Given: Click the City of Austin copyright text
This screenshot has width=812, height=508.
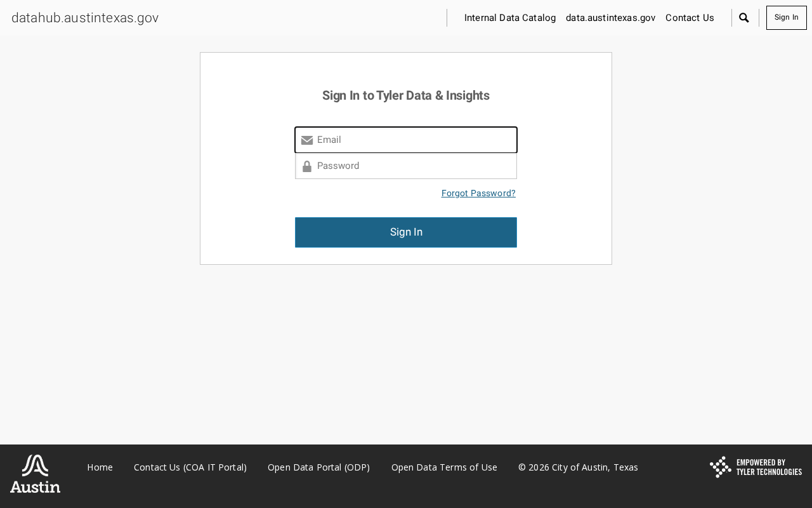Looking at the screenshot, I should pos(578,467).
